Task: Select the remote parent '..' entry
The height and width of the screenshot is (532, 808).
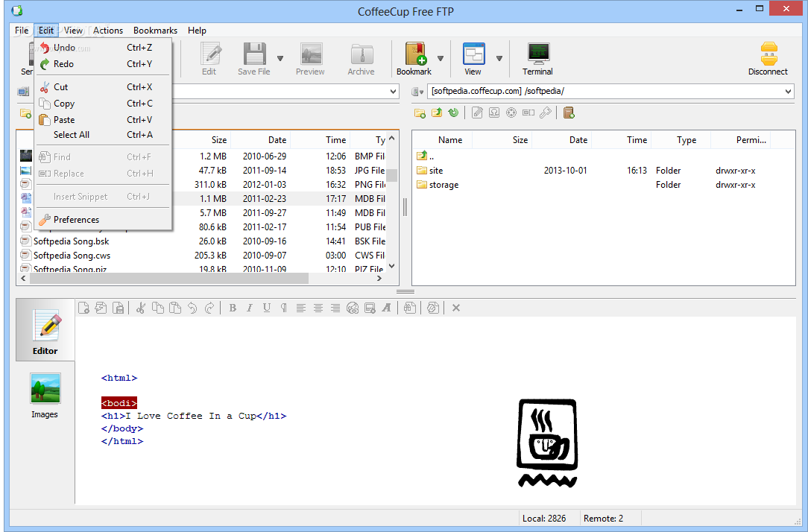Action: click(426, 156)
